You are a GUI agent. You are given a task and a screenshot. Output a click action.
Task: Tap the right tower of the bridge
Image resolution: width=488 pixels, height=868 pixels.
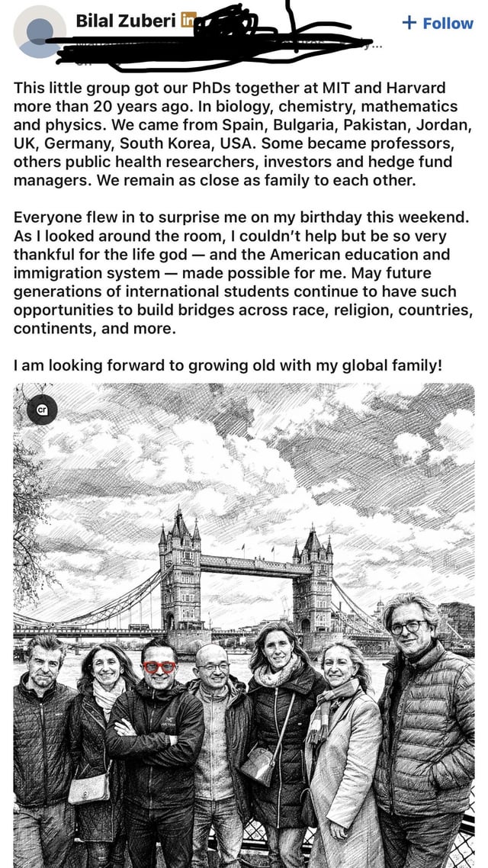(313, 580)
